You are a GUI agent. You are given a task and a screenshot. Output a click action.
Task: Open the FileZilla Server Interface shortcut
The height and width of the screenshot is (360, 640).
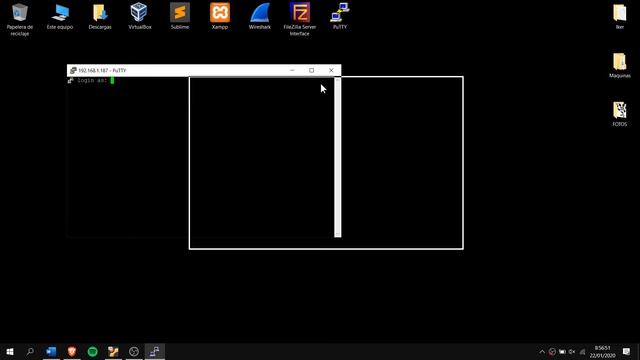click(300, 19)
